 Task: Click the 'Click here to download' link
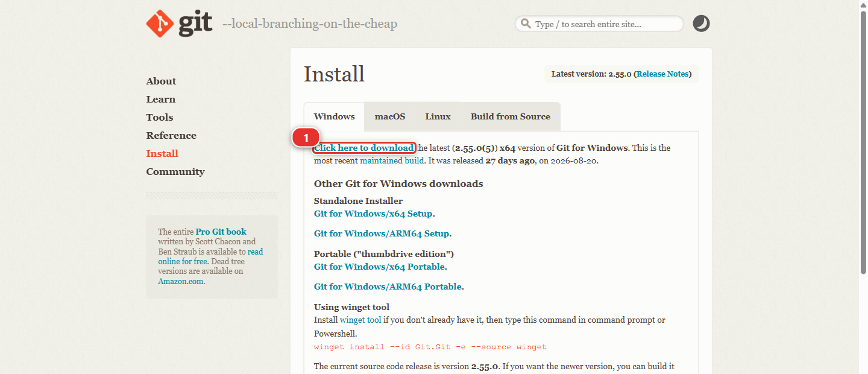(x=364, y=148)
